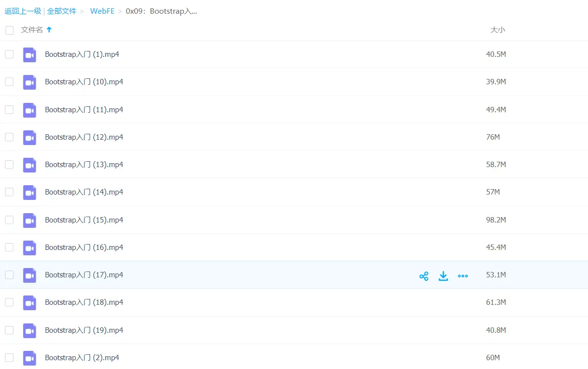Click the video icon of Bootstrap入门 (14).mp4

[30, 193]
